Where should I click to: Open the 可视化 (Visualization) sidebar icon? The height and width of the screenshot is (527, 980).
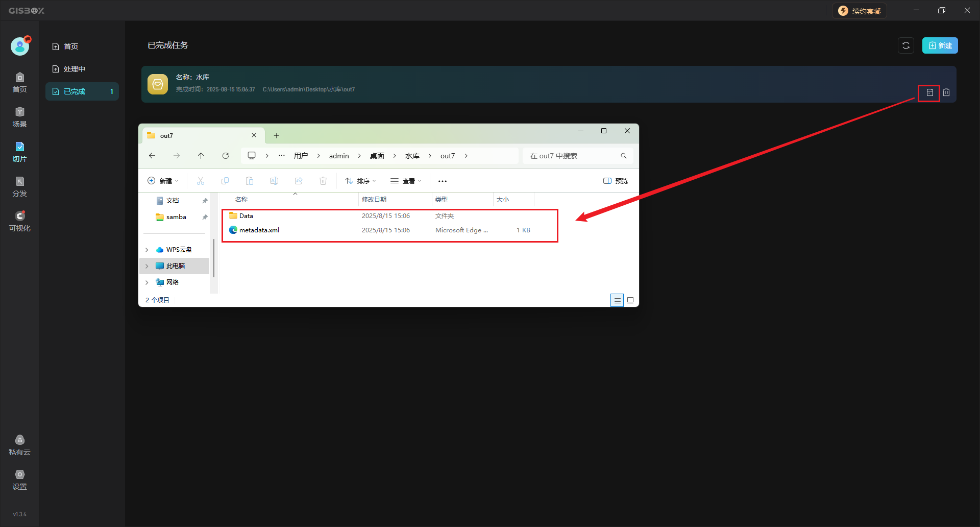(x=19, y=221)
